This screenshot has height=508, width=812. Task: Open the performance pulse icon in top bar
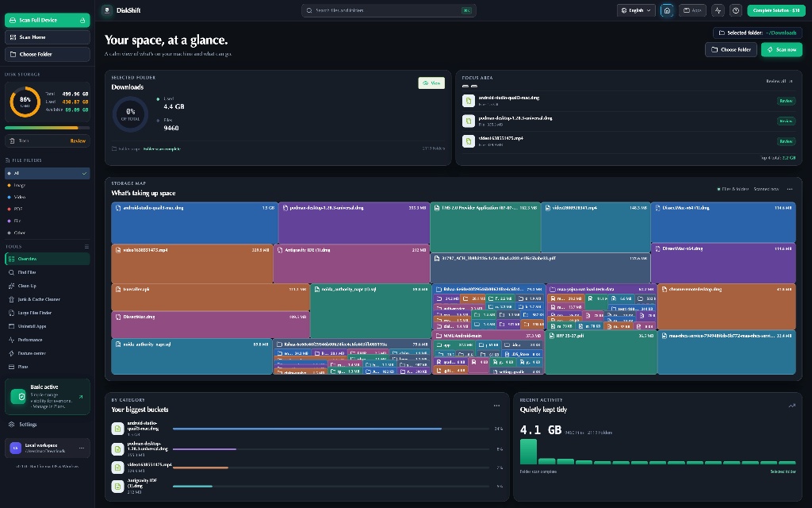pos(718,10)
